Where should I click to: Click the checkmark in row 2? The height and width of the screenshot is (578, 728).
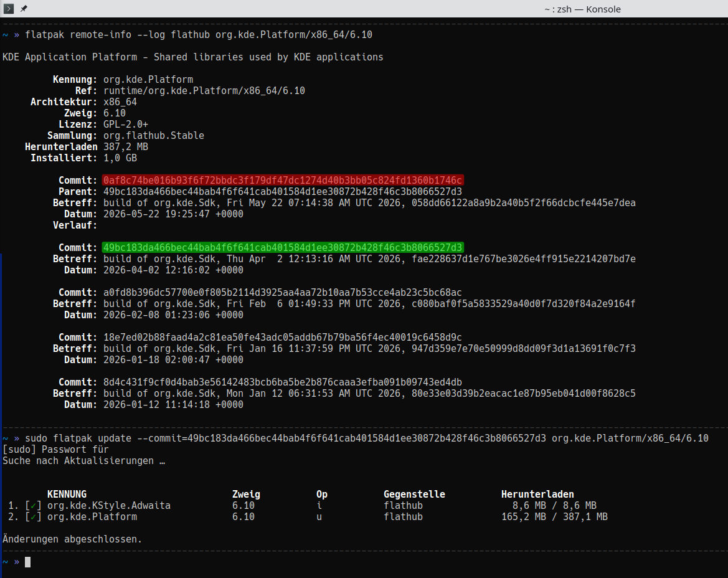34,517
